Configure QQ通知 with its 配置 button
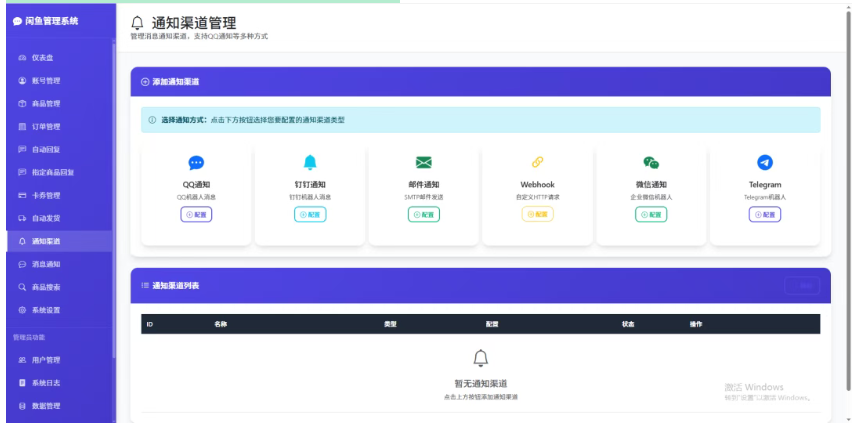This screenshot has width=853, height=439. click(196, 214)
